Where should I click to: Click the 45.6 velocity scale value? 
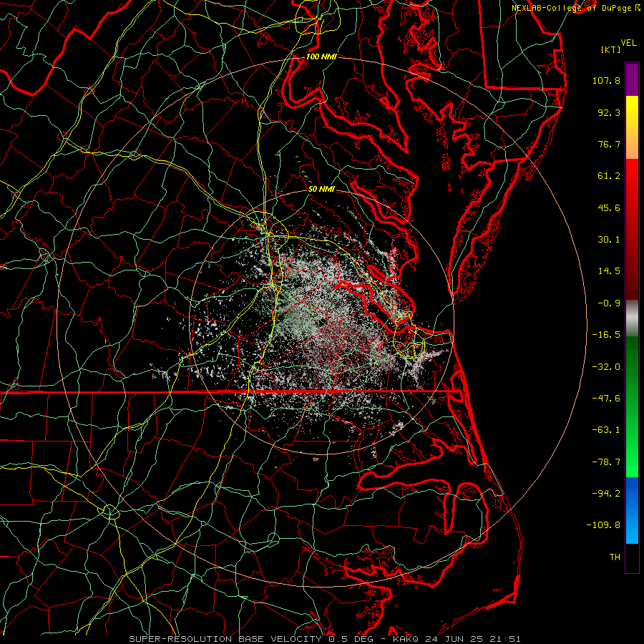(x=609, y=208)
